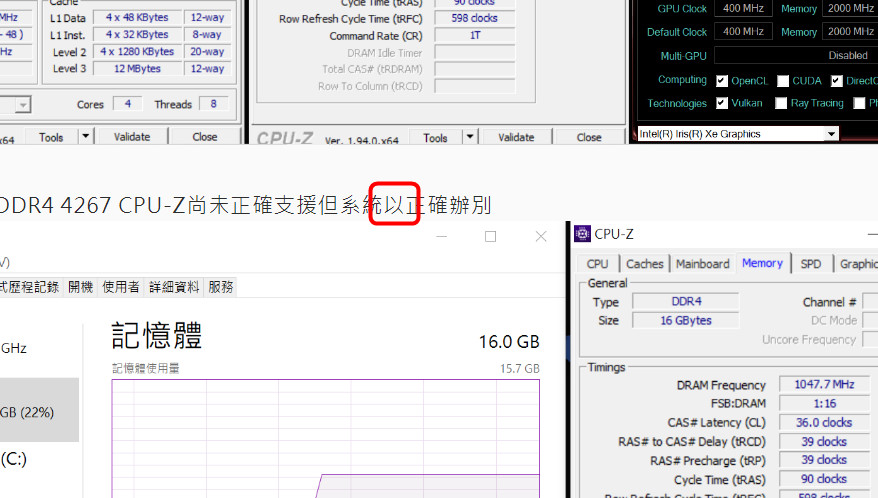This screenshot has height=498, width=878.
Task: Click the Cores value 4 field
Action: click(128, 104)
